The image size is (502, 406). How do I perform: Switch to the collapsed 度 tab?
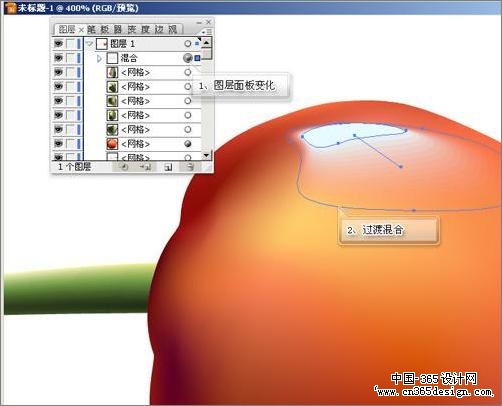(x=145, y=30)
